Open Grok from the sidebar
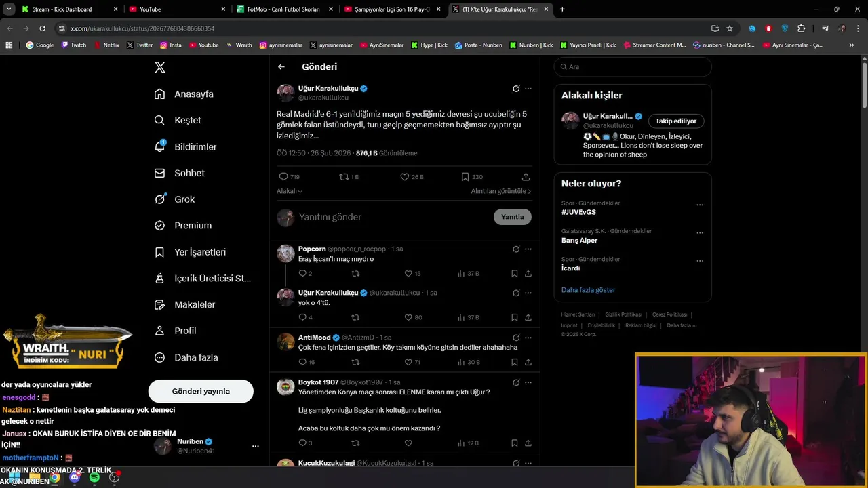Screen dimensions: 868x488 click(174, 199)
